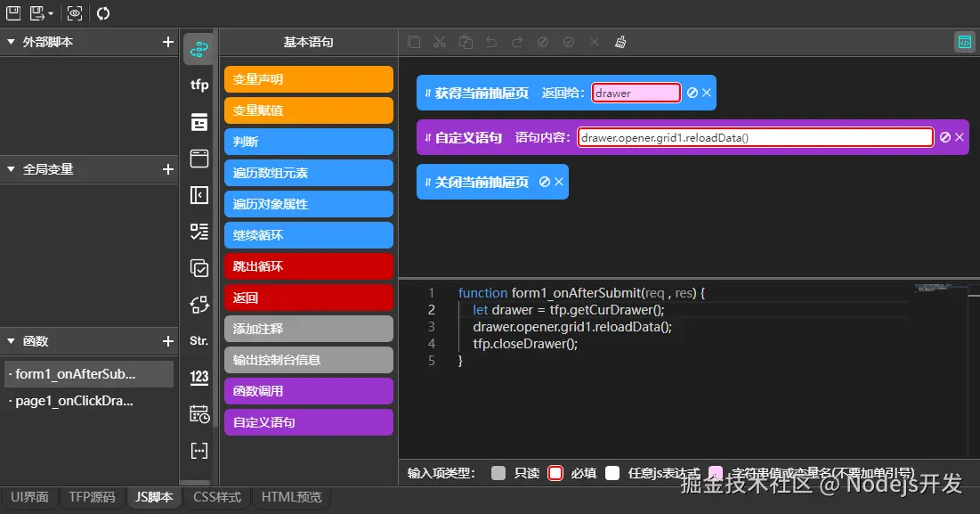Collapse the 全局变量 section

tap(11, 169)
